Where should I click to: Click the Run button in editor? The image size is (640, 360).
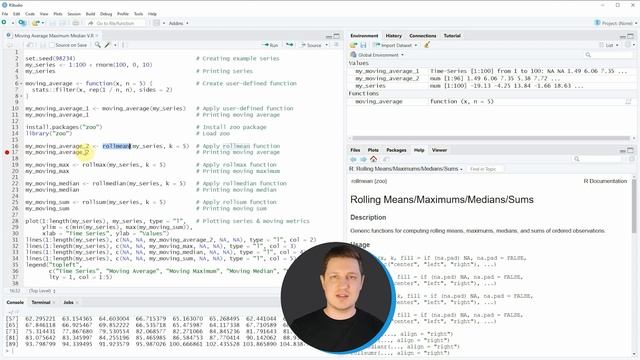pyautogui.click(x=270, y=45)
